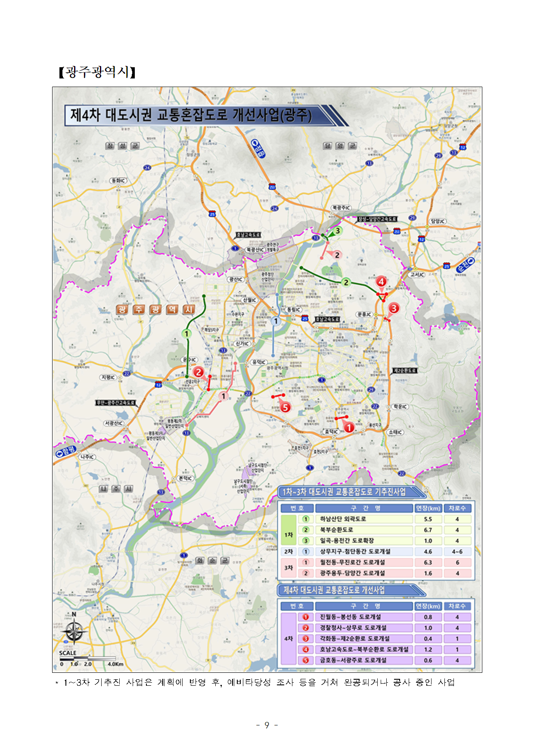The width and height of the screenshot is (534, 756).
Task: Click the 무안-광주간고속도로 label
Action: [x=115, y=403]
